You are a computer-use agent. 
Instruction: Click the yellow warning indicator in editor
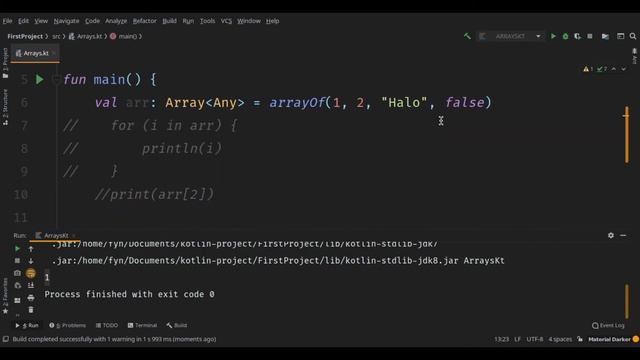[588, 69]
